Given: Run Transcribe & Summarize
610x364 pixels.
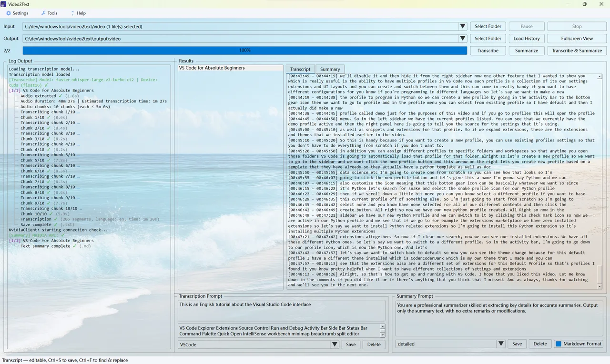Looking at the screenshot, I should (577, 51).
